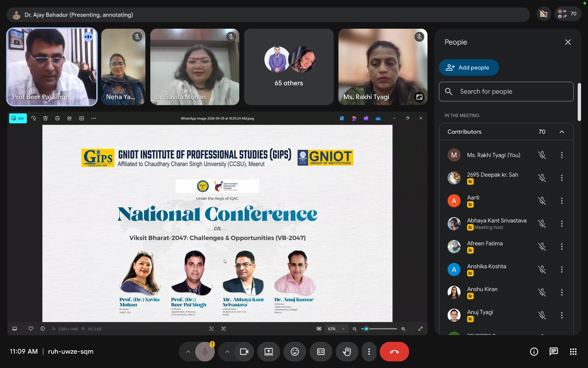Click the 65 others tile
Viewport: 588px width, 368px height.
pos(289,67)
